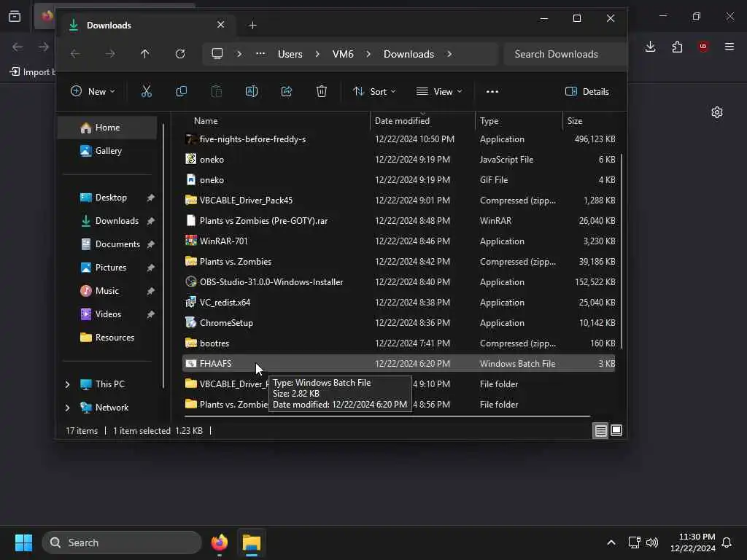Click the file list vertical scrollbar
Viewport: 747px width, 560px height.
click(x=622, y=252)
